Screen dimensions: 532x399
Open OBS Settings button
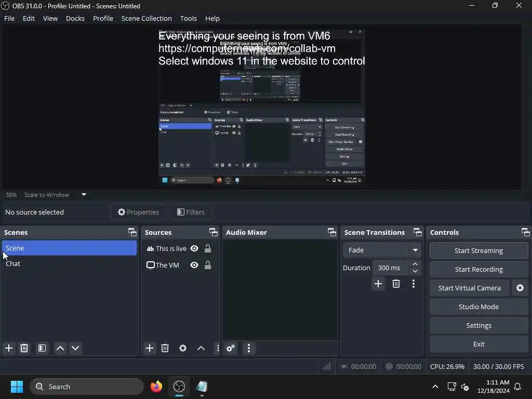[478, 325]
